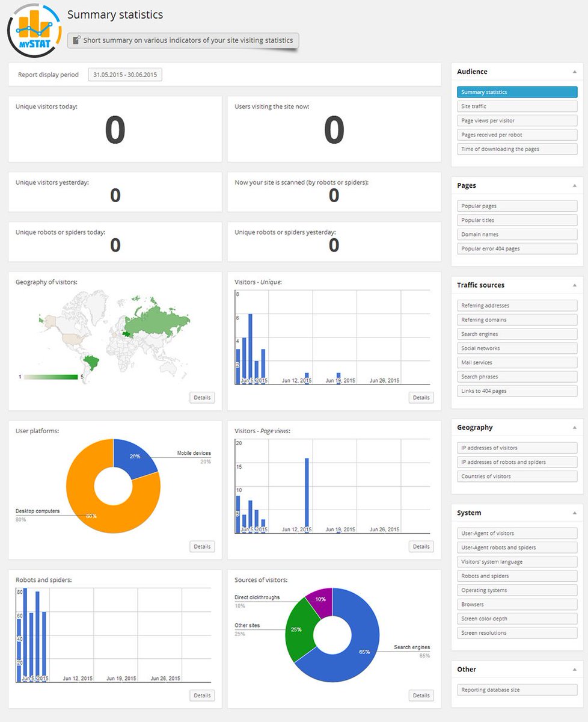Image resolution: width=588 pixels, height=722 pixels.
Task: Click the tall Jun 12 page views bar
Action: point(307,496)
